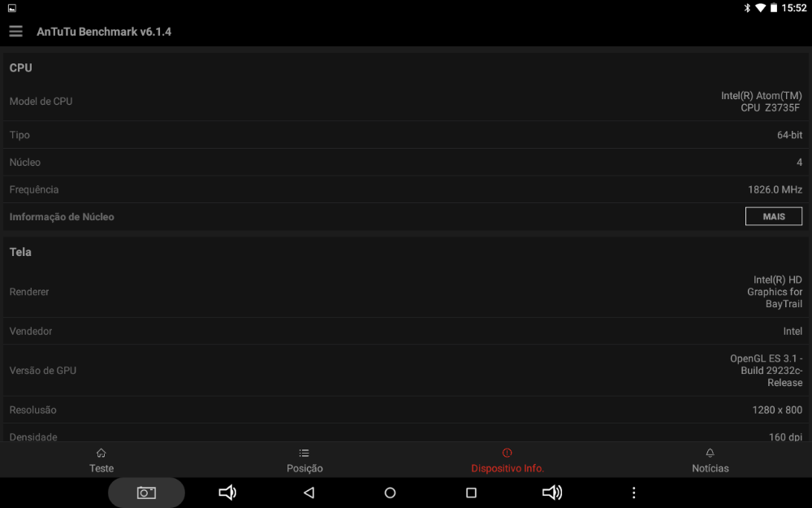
Task: Open the Posição tab
Action: click(x=304, y=460)
